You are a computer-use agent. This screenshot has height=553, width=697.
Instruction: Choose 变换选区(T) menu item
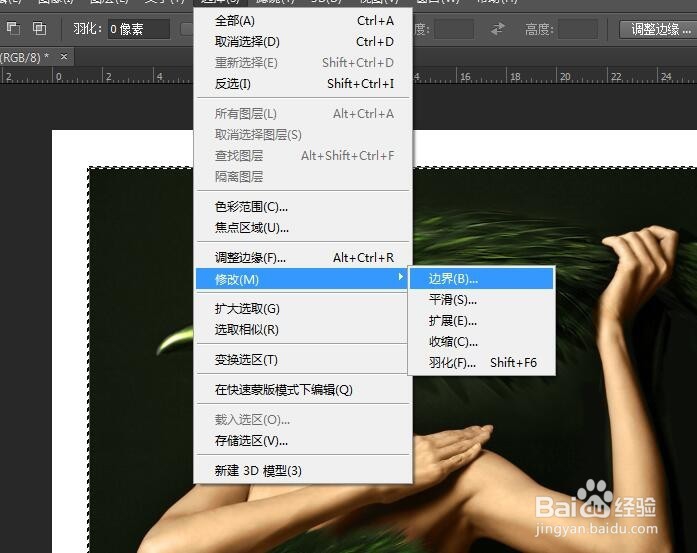click(304, 359)
